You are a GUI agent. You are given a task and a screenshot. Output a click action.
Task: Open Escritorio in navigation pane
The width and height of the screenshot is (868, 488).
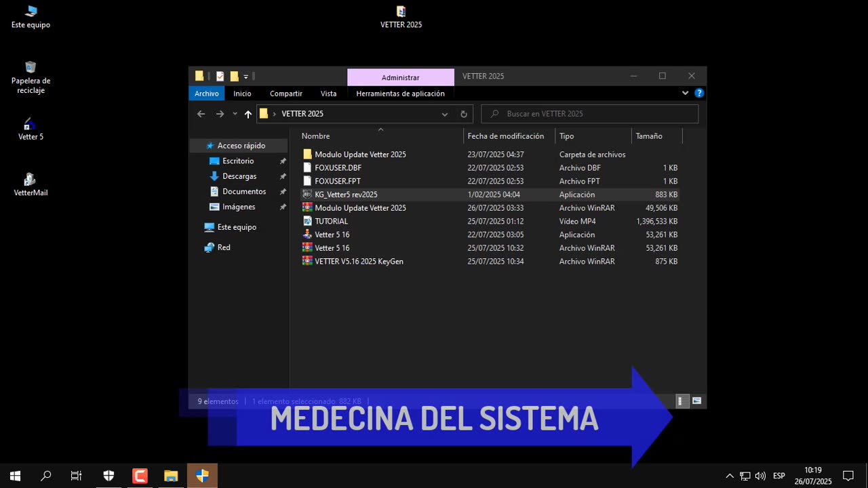pos(238,161)
